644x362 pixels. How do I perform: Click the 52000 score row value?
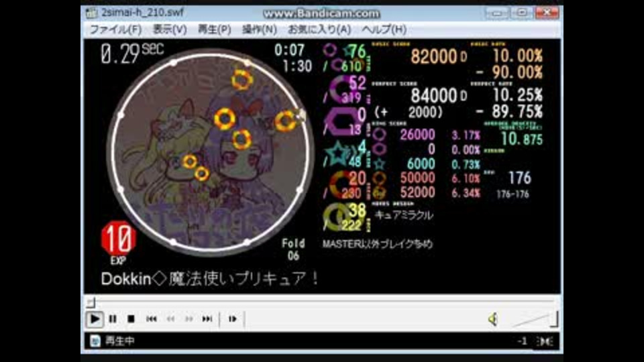tap(417, 192)
